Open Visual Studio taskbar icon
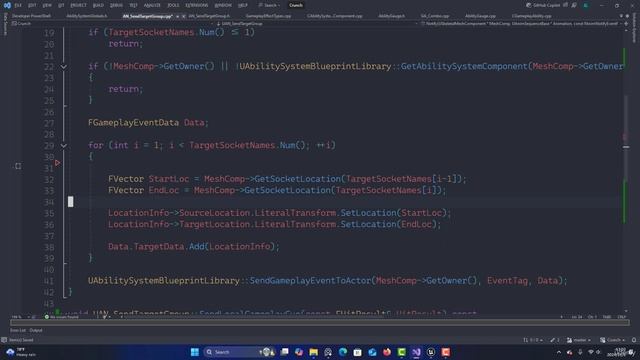The width and height of the screenshot is (640, 360). (x=416, y=352)
